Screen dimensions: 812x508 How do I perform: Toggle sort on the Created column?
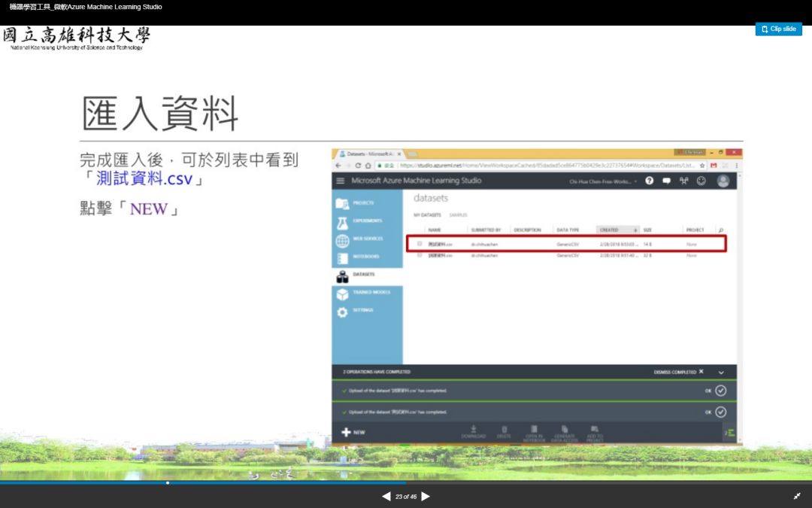[x=618, y=230]
